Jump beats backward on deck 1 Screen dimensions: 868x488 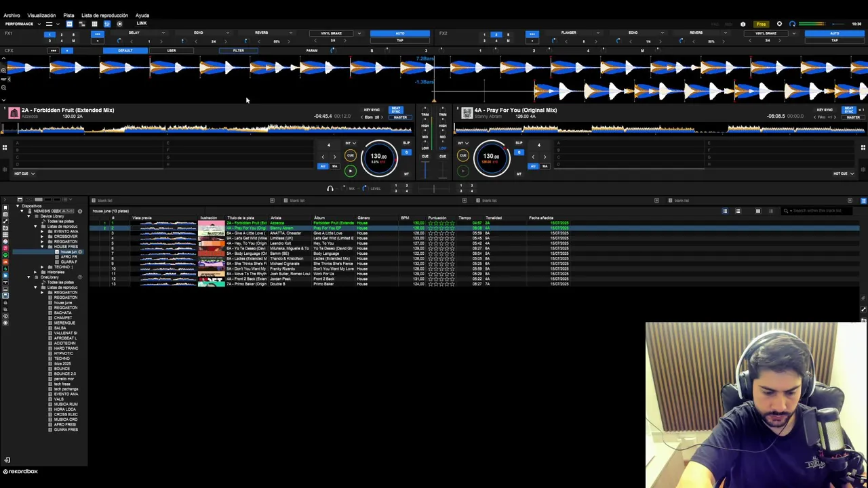[x=323, y=157]
